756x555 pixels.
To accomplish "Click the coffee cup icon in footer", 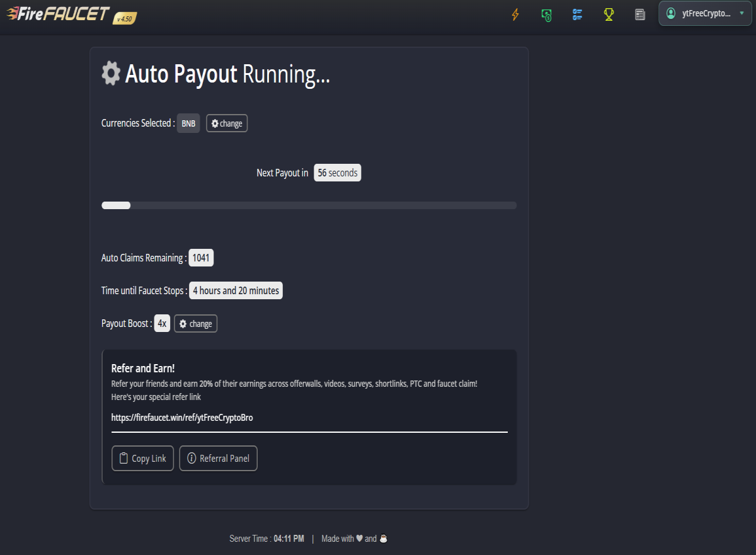I will tap(383, 539).
